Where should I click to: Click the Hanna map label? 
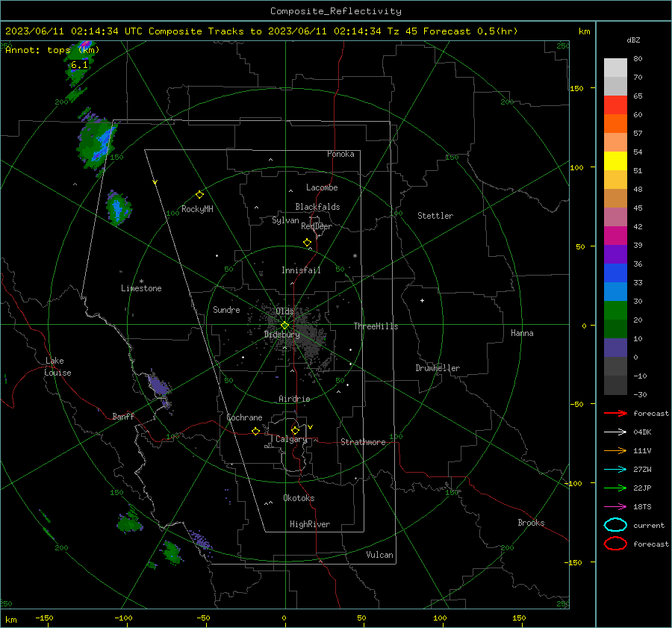point(522,333)
